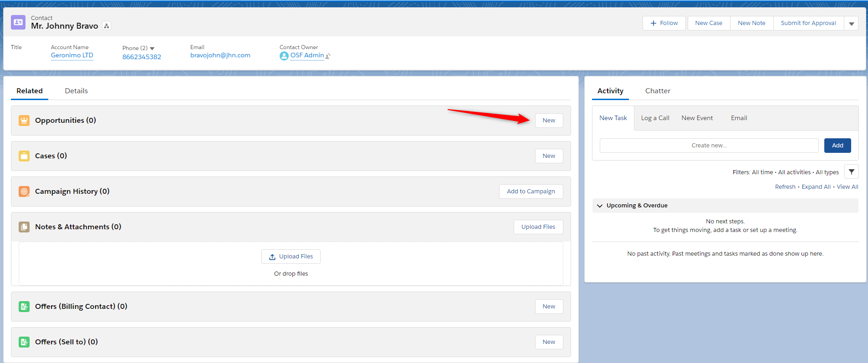868x363 pixels.
Task: Click the New Case button
Action: click(x=709, y=23)
